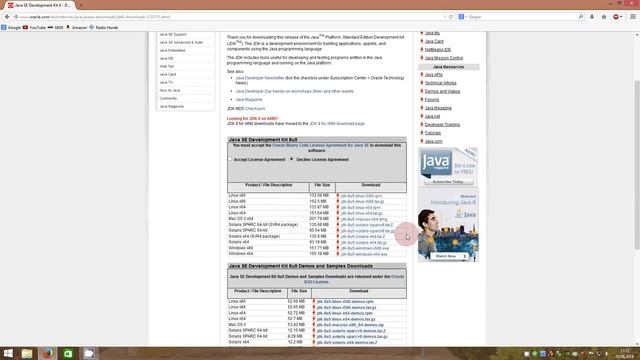Open Java Mission Control link

pos(444,58)
